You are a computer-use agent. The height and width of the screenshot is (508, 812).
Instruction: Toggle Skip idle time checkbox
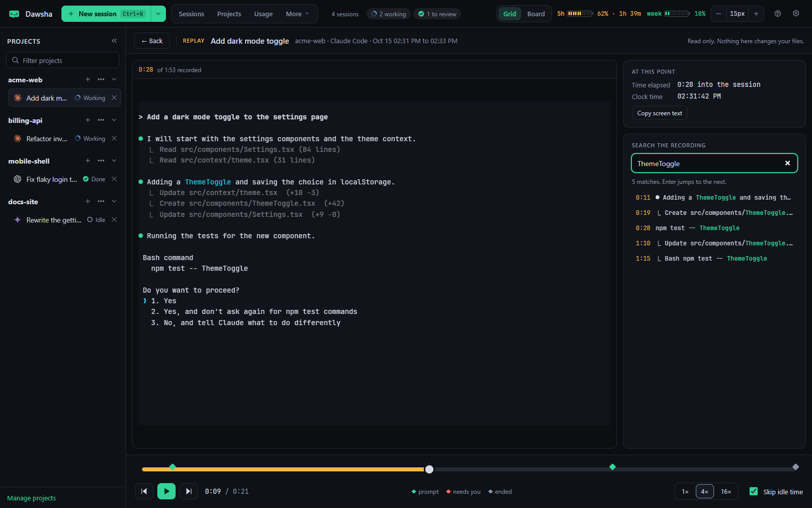(x=754, y=491)
